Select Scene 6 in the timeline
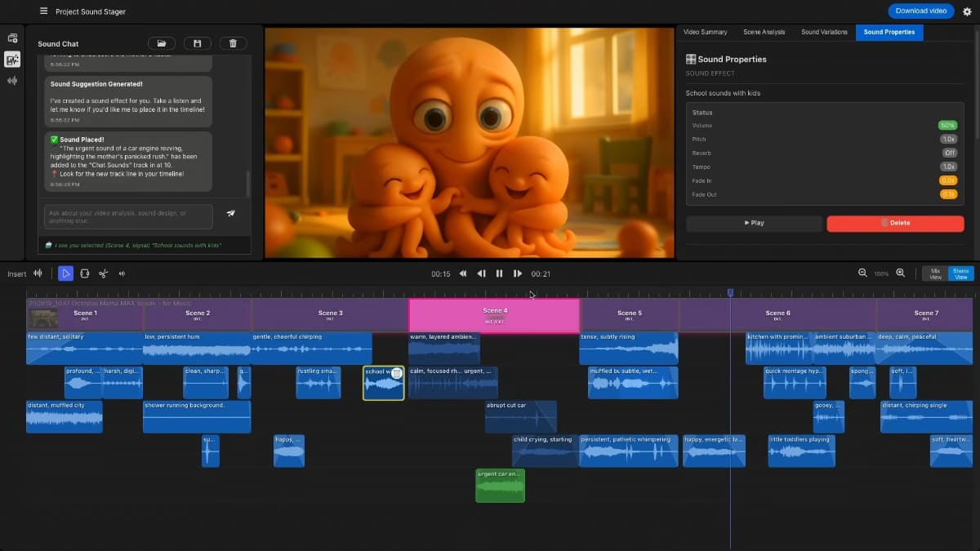The height and width of the screenshot is (551, 980). (777, 315)
